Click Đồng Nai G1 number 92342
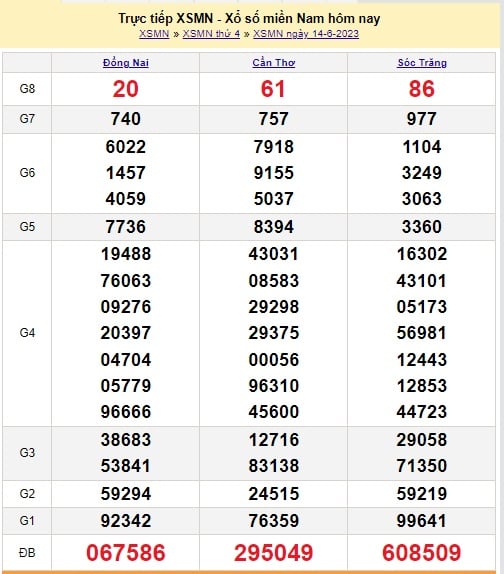This screenshot has width=504, height=574. pos(126,521)
